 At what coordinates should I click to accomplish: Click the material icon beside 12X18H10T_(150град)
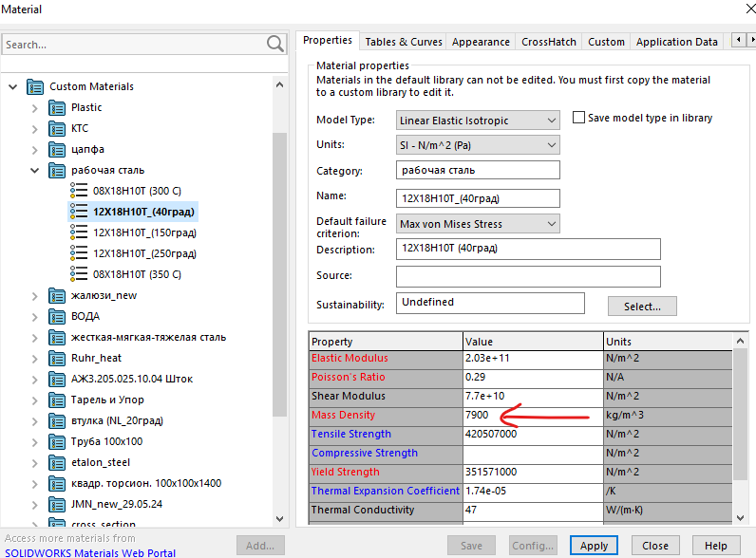coord(79,232)
